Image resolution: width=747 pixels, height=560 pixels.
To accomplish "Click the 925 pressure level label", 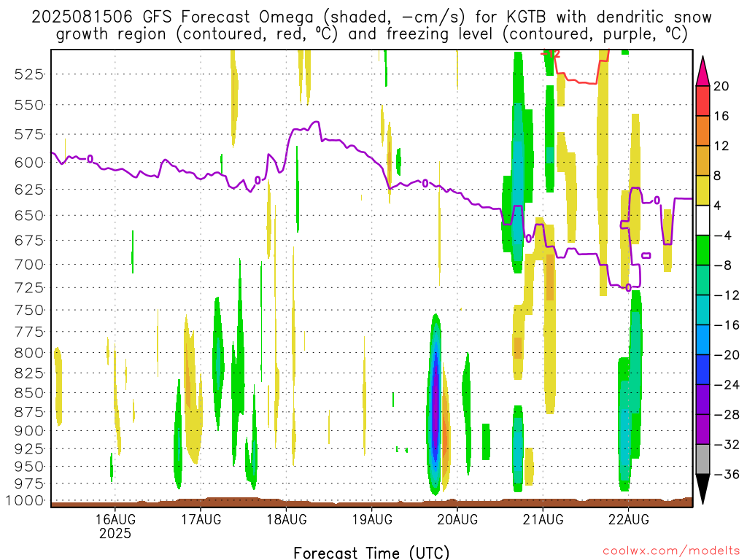I will [x=28, y=448].
